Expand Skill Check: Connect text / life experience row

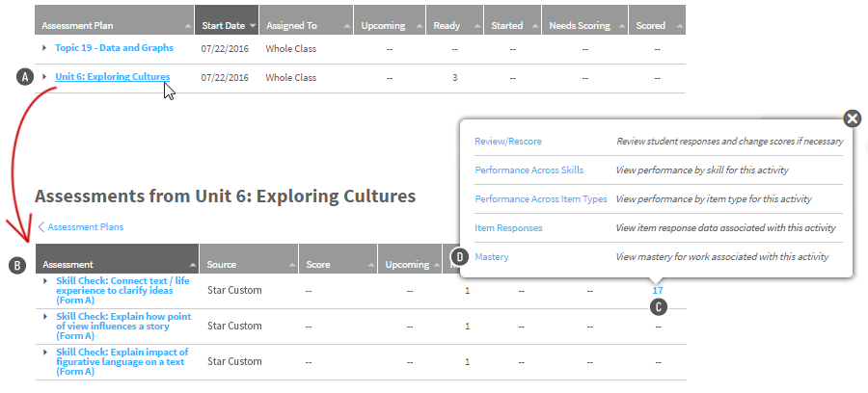(x=45, y=281)
